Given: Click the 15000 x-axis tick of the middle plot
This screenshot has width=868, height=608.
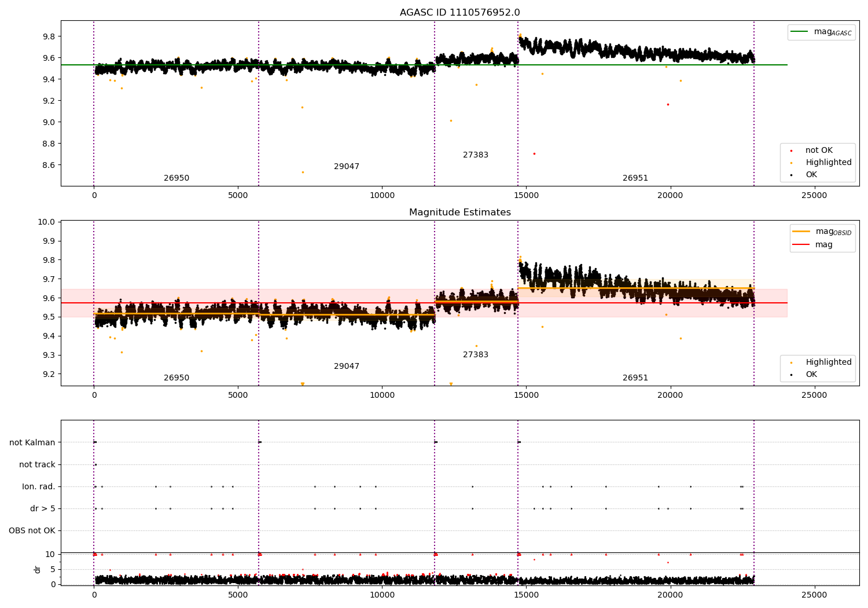Looking at the screenshot, I should coord(526,395).
